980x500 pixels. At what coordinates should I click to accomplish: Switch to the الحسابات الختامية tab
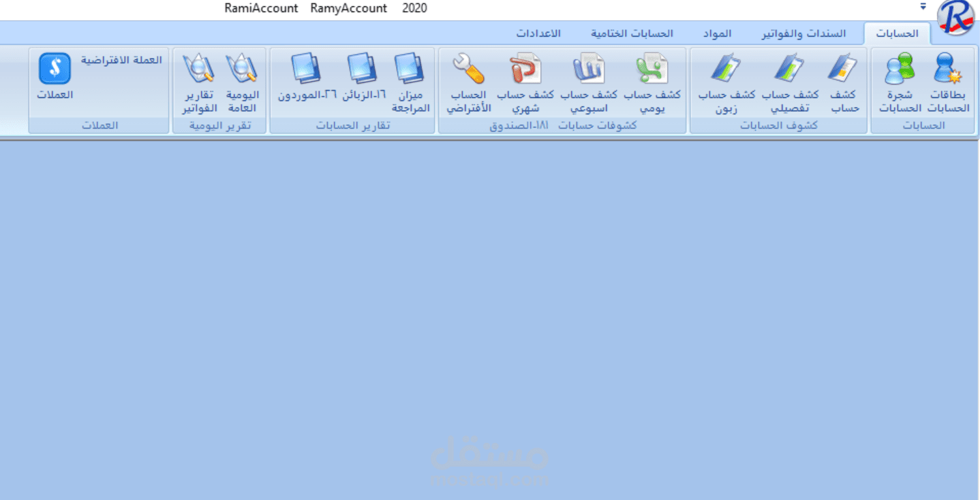(x=632, y=33)
